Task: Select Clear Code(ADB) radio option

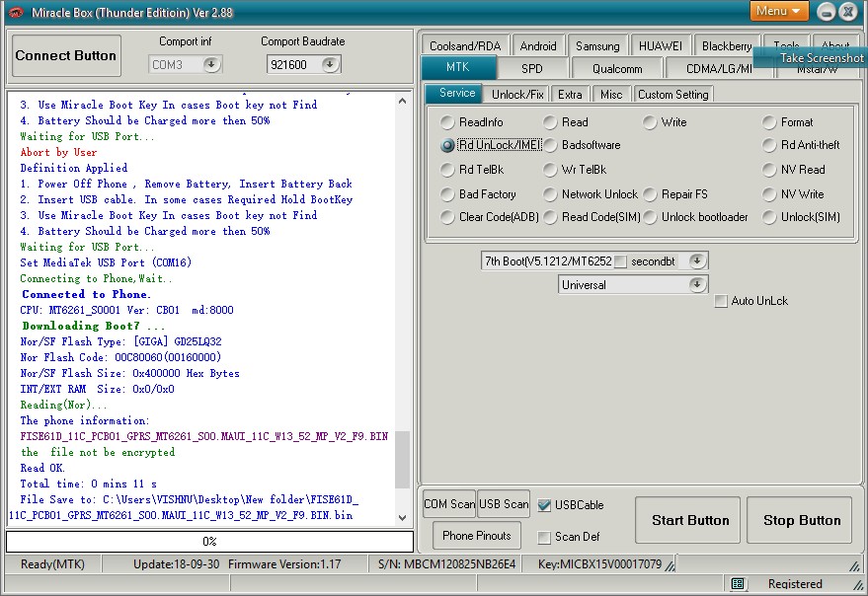Action: 447,217
